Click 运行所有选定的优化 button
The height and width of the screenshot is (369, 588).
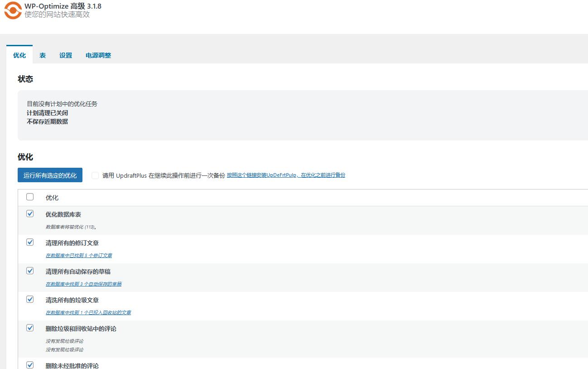pos(50,175)
